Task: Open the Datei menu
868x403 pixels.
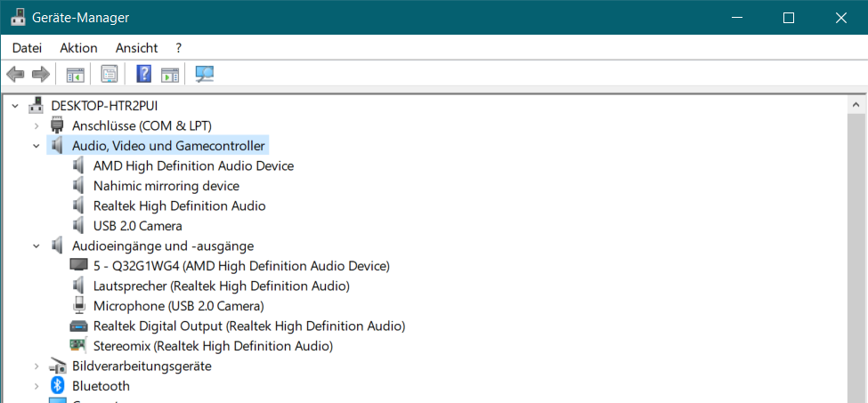Action: (27, 48)
